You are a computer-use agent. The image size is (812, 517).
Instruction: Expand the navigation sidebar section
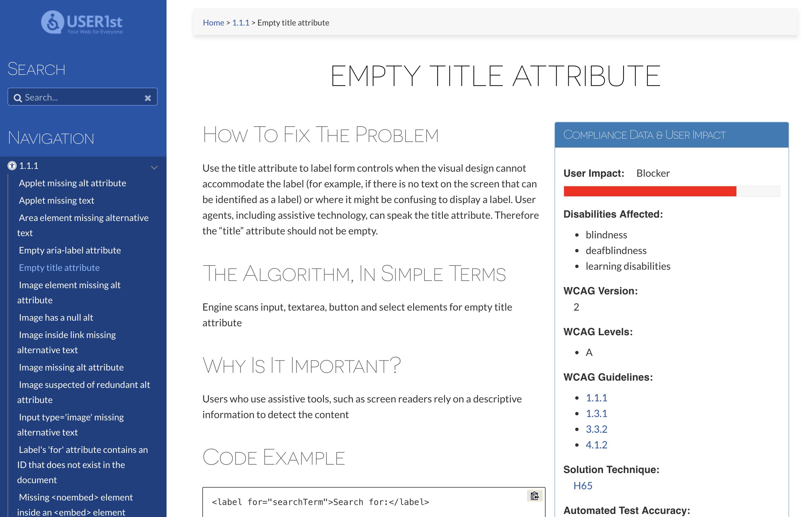(155, 166)
